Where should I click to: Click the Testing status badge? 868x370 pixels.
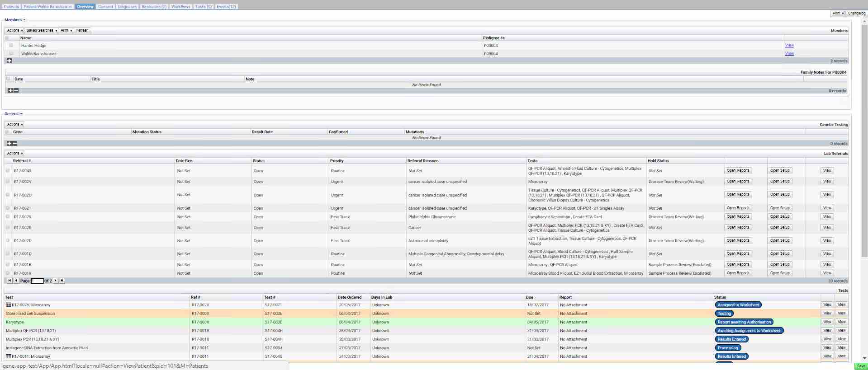point(724,314)
